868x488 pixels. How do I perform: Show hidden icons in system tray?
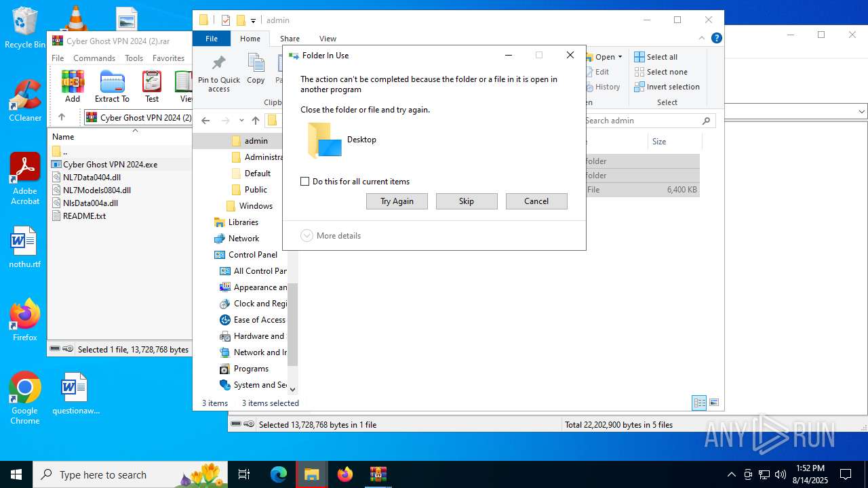pyautogui.click(x=731, y=474)
